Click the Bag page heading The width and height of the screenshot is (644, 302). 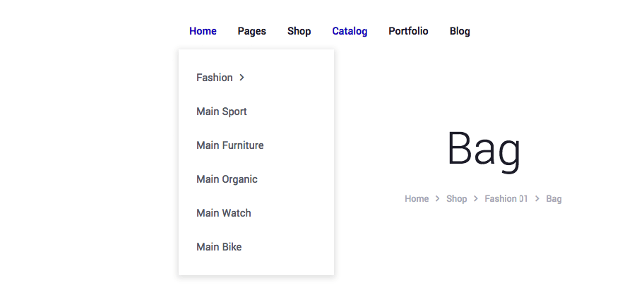click(484, 150)
